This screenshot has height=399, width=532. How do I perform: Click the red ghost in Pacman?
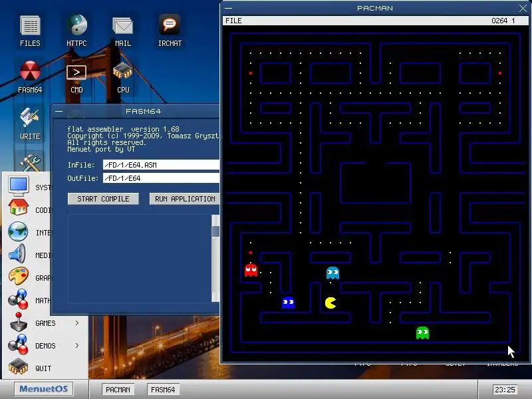click(x=251, y=271)
